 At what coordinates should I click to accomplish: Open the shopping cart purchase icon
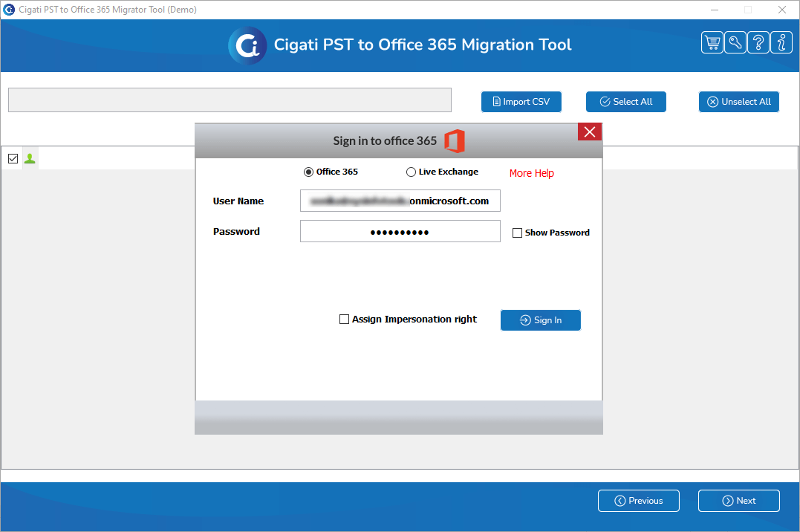pos(712,42)
